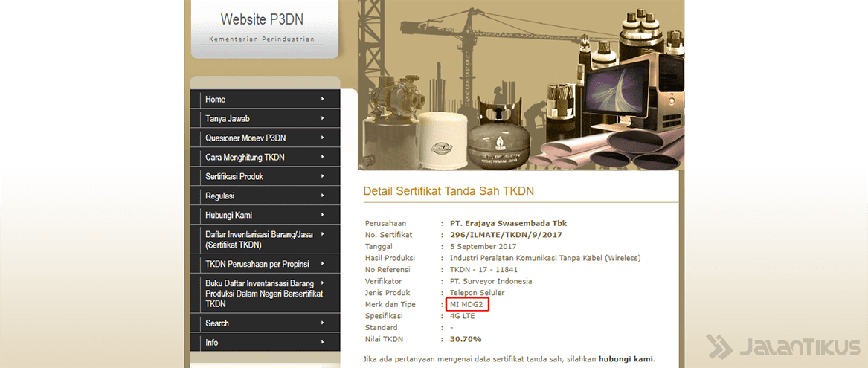Open Daftar Inventarisasi Barang/Jasa menu item
Screen dimensions: 868x368
tap(265, 239)
